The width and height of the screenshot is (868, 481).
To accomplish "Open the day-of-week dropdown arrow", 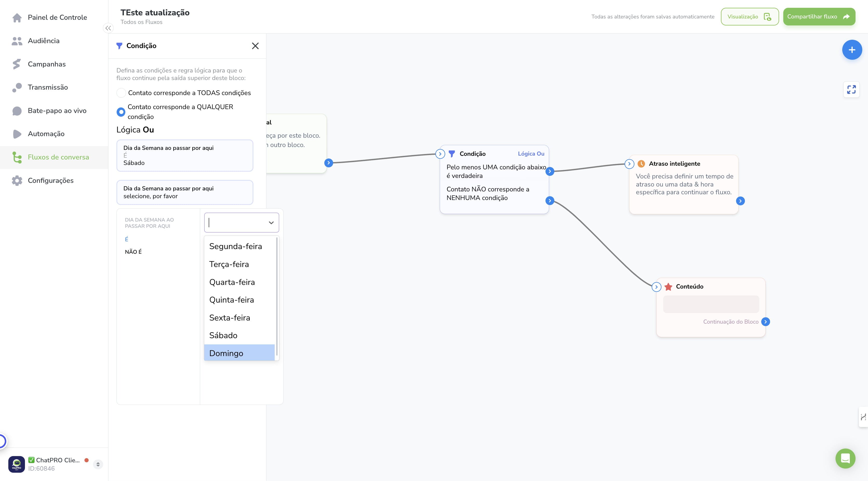I will (271, 223).
